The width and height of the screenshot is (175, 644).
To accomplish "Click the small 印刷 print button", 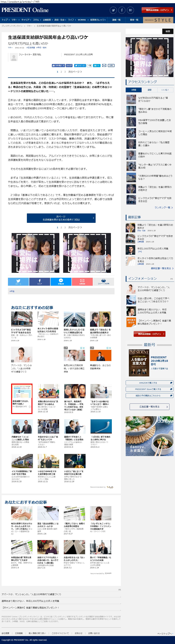I will (111, 66).
